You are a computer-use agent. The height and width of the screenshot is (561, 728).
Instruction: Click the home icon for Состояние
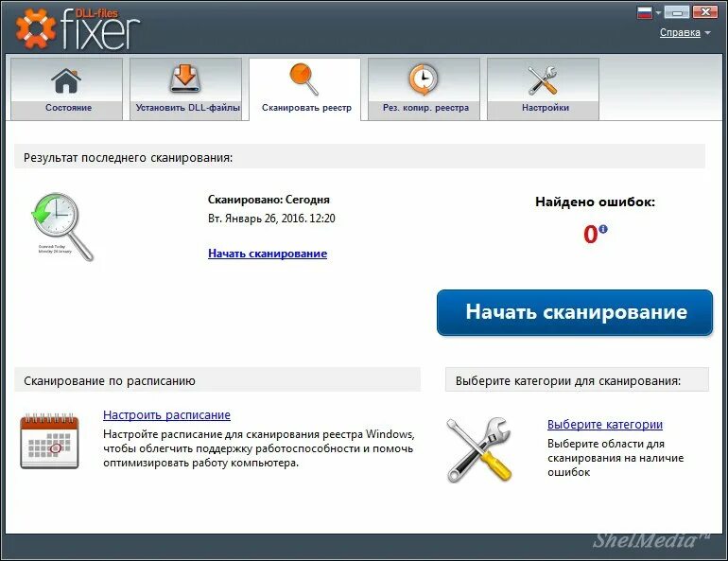pyautogui.click(x=66, y=80)
